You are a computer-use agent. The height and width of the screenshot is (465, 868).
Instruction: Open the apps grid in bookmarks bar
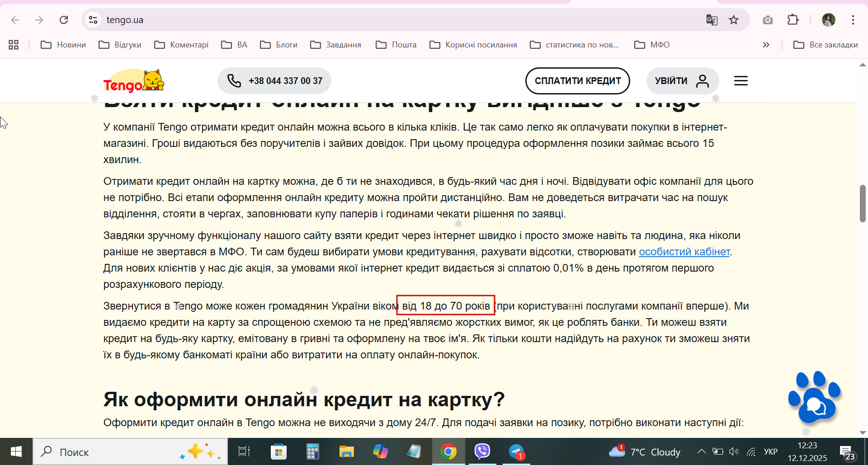pos(14,45)
